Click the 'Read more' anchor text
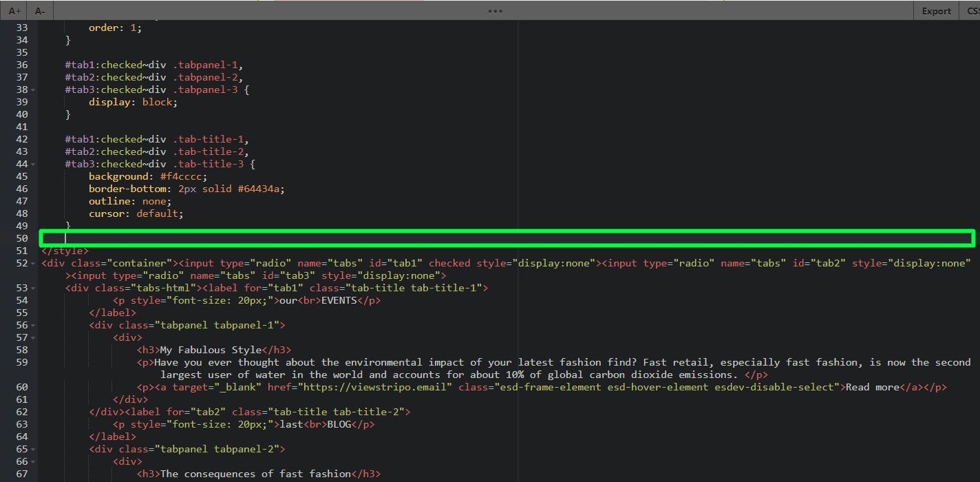This screenshot has height=482, width=980. (873, 387)
